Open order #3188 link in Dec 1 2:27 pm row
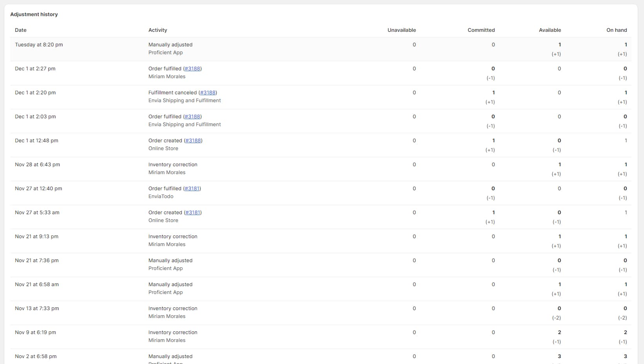The width and height of the screenshot is (644, 364). pos(192,69)
